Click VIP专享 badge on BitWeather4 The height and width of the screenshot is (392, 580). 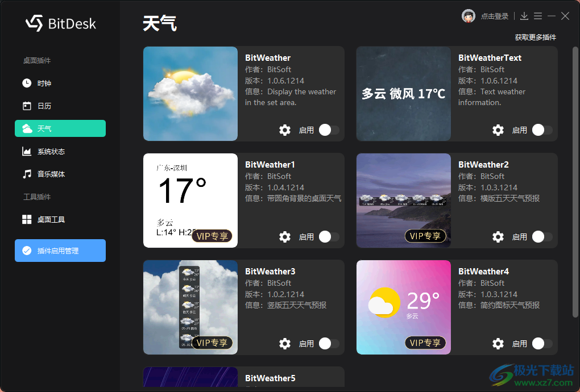coord(425,343)
